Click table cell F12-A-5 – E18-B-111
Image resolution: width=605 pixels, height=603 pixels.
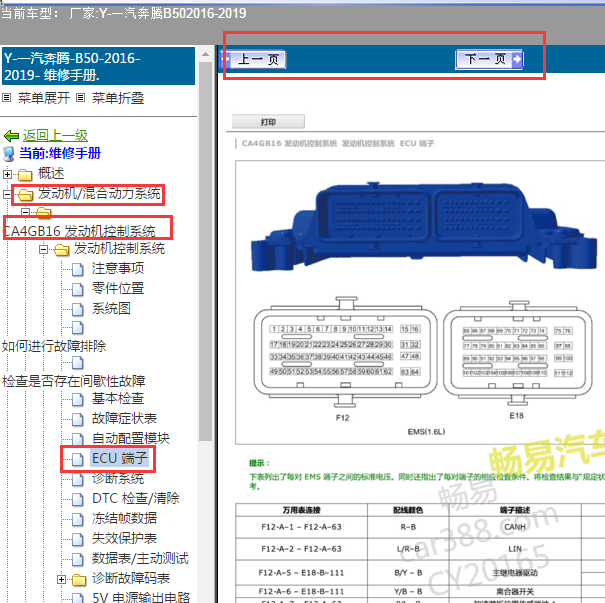pyautogui.click(x=301, y=573)
